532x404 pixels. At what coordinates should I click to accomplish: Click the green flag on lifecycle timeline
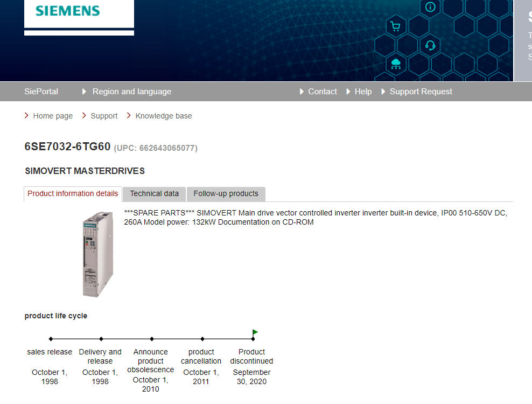(x=255, y=332)
